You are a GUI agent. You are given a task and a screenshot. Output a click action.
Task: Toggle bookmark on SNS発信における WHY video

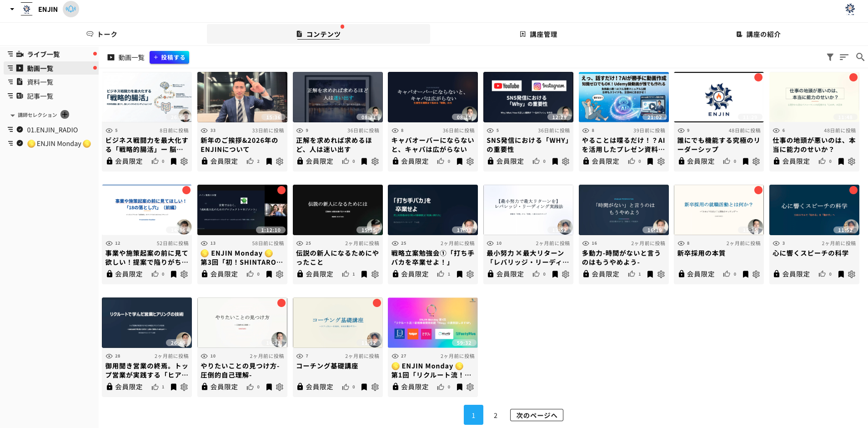[555, 161]
